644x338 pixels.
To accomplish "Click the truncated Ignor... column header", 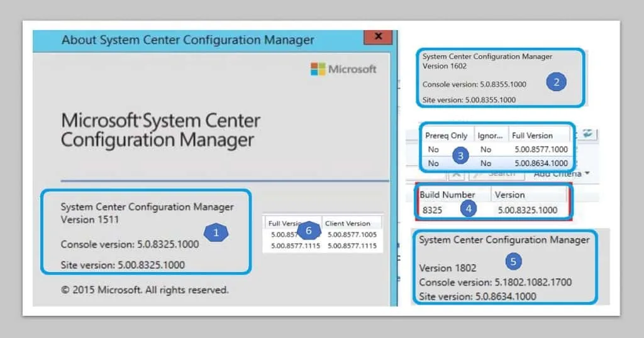I will (x=490, y=136).
